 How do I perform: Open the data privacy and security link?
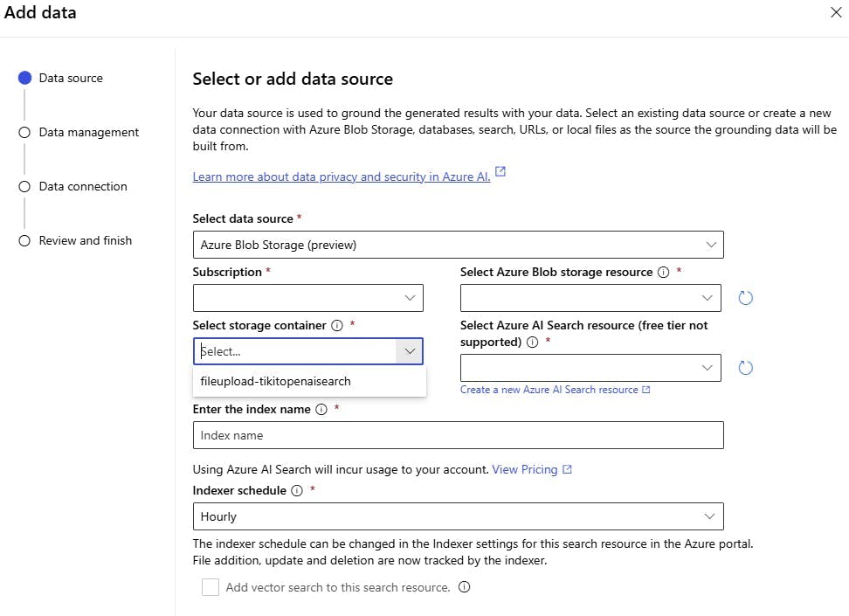pos(342,176)
